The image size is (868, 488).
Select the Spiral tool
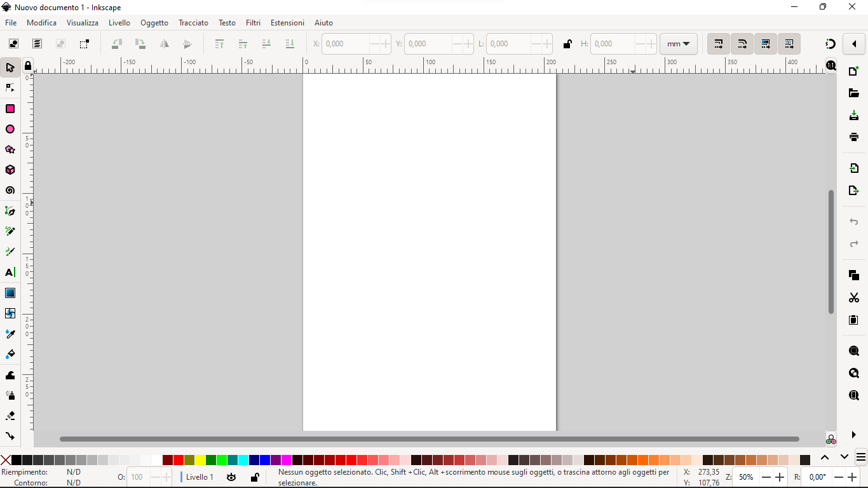(x=10, y=190)
